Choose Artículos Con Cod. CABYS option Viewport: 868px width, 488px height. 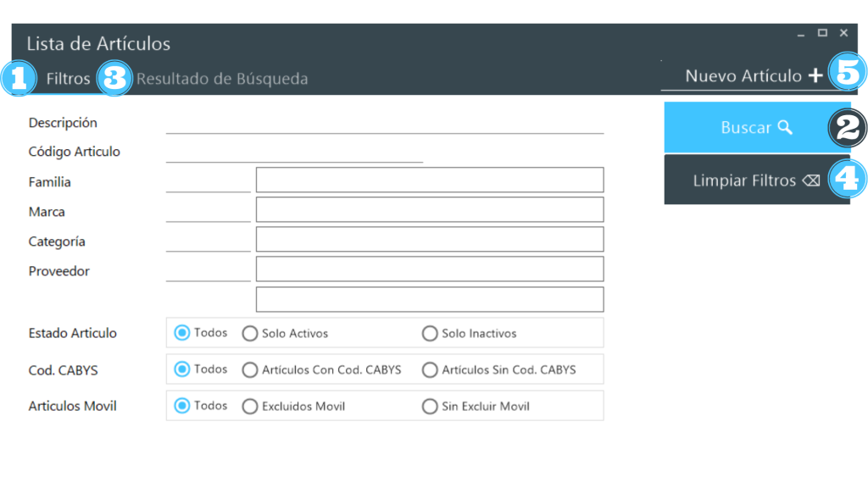[x=250, y=370]
